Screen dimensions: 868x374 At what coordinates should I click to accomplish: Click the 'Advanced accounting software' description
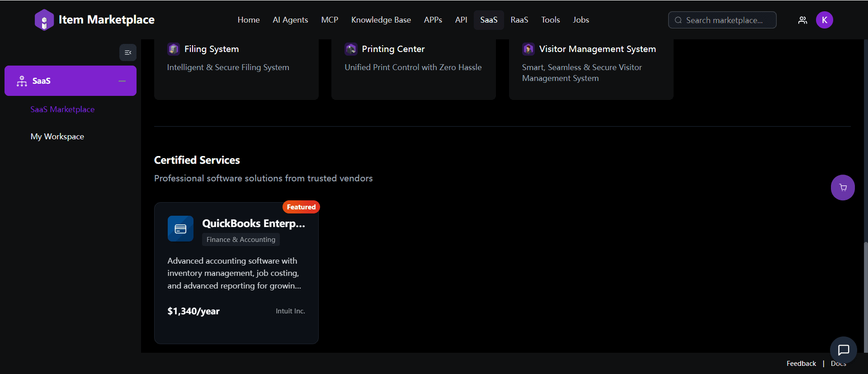234,273
